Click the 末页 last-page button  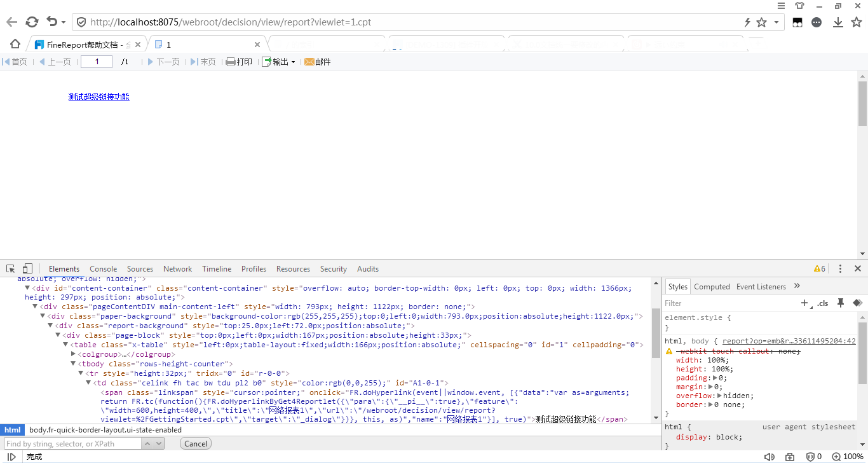tap(203, 62)
